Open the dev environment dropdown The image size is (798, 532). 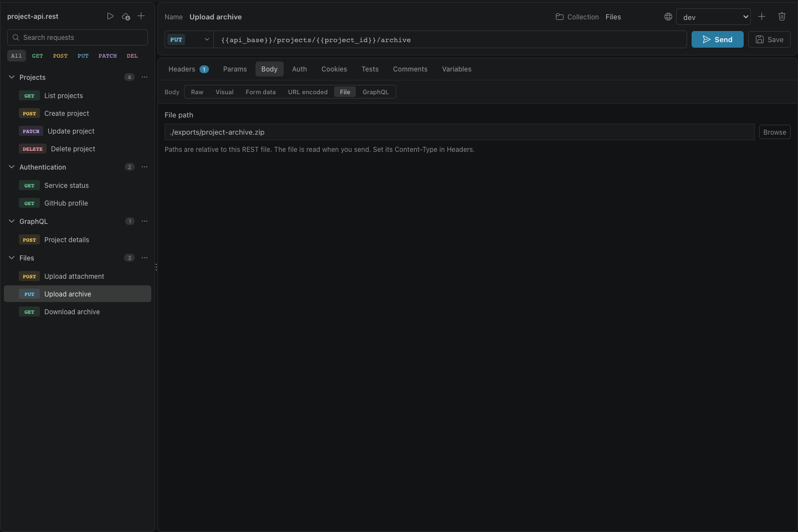[713, 17]
